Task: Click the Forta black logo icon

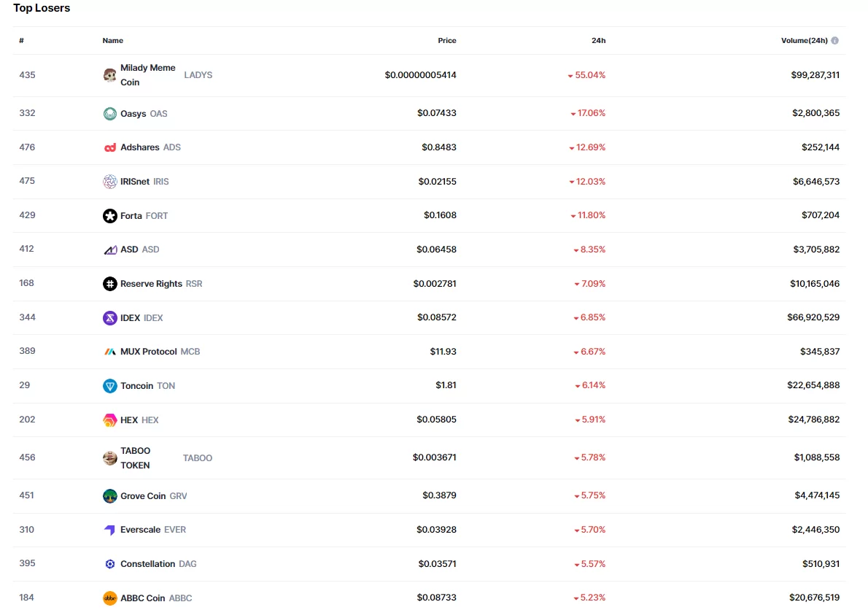Action: click(x=110, y=216)
